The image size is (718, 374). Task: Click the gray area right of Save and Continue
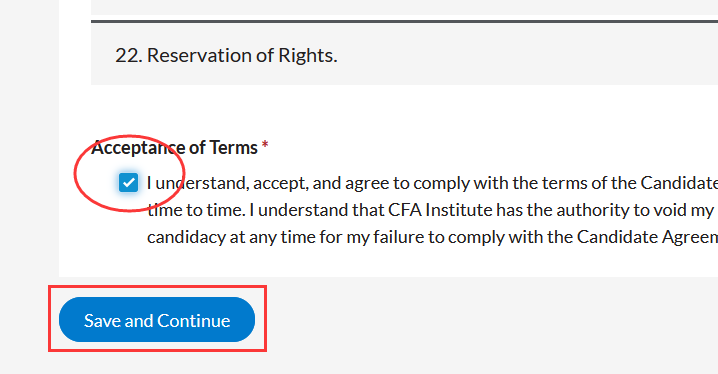point(490,320)
